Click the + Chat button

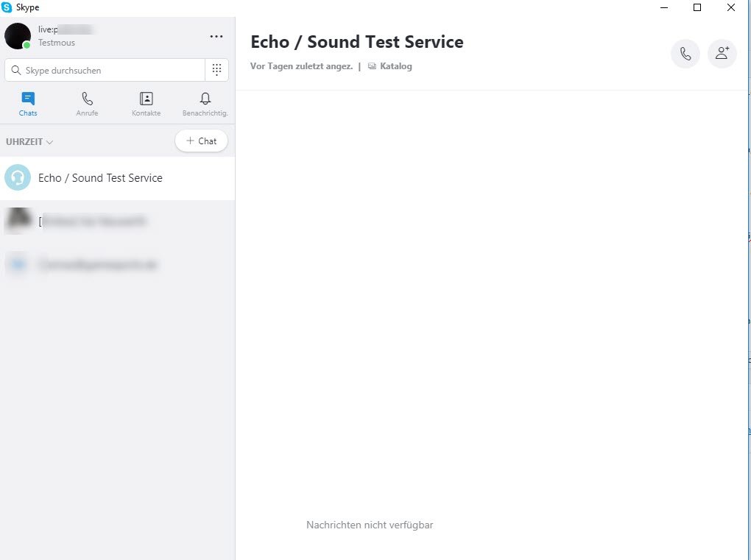(x=201, y=141)
